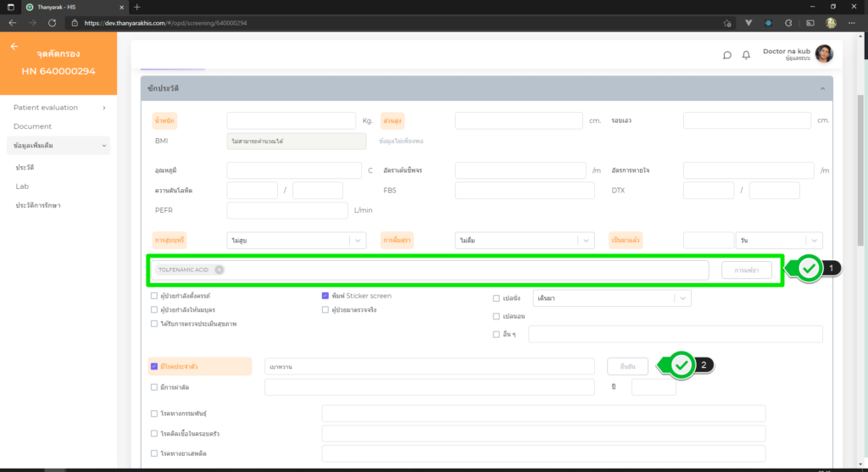Screen dimensions: 868x472
Task: Open the Lab sidebar item
Action: coord(22,186)
